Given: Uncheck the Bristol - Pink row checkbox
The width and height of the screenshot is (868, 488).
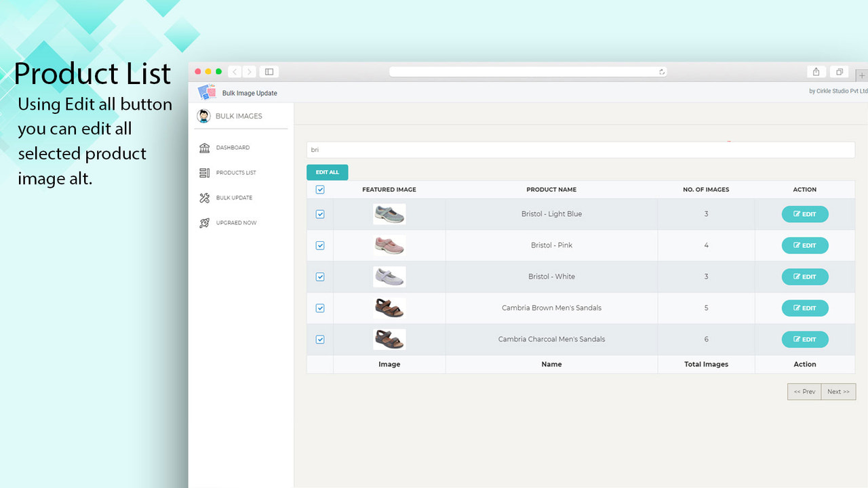Looking at the screenshot, I should (319, 245).
